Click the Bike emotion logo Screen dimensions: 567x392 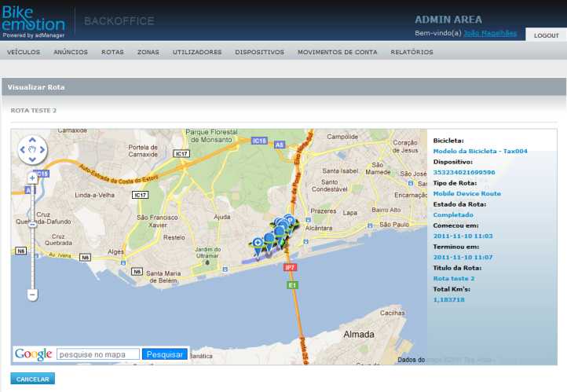[x=33, y=21]
